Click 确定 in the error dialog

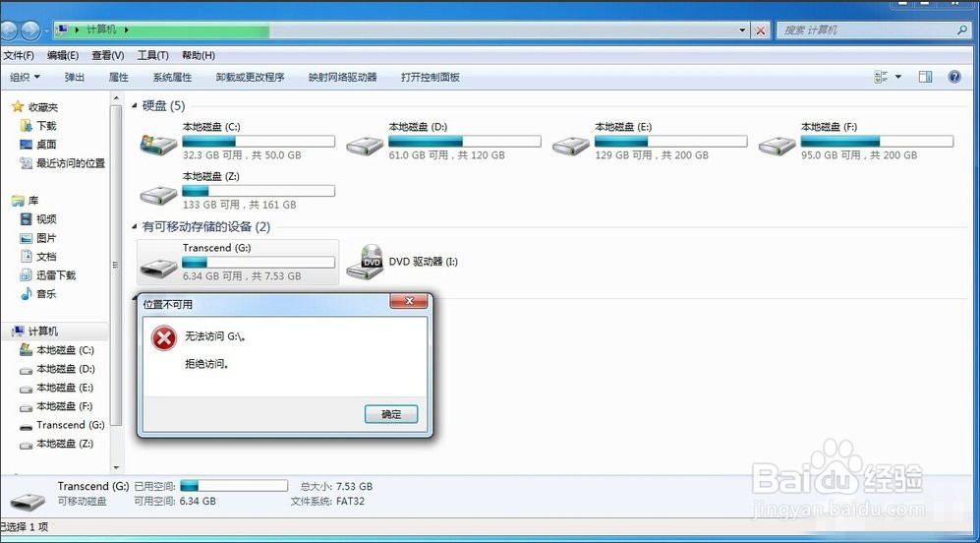pos(391,414)
